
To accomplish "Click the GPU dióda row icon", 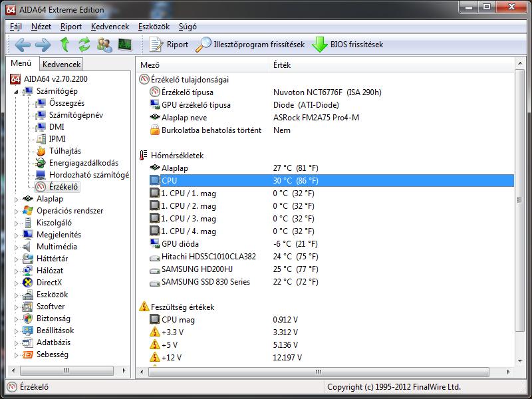I will [155, 243].
